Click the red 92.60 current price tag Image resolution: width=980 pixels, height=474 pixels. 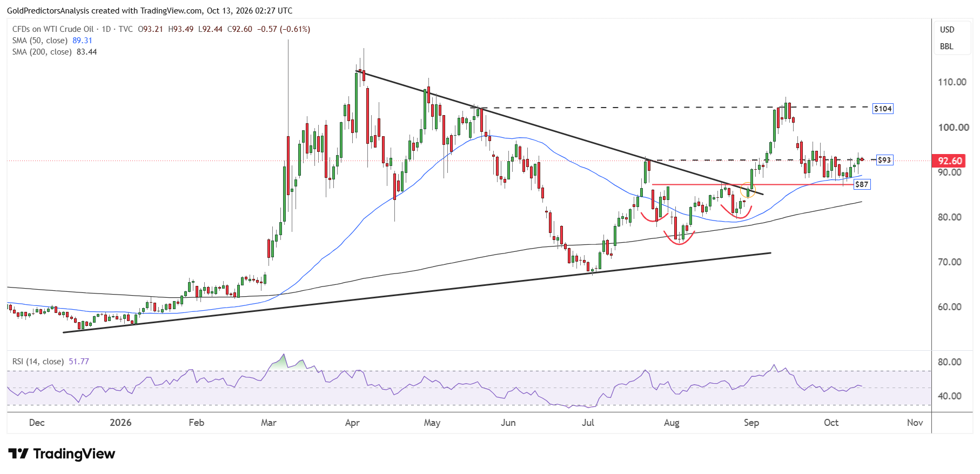(x=950, y=161)
